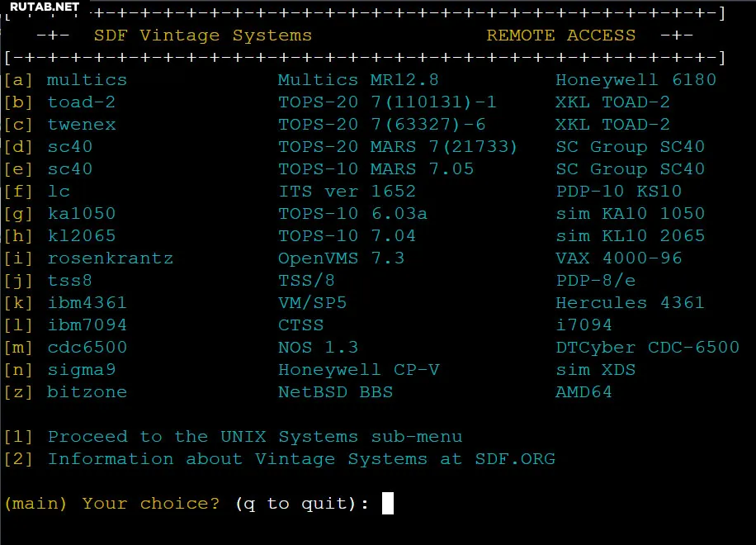This screenshot has height=545, width=756.
Task: Click the SDF Vintage Systems header title
Action: click(x=202, y=36)
